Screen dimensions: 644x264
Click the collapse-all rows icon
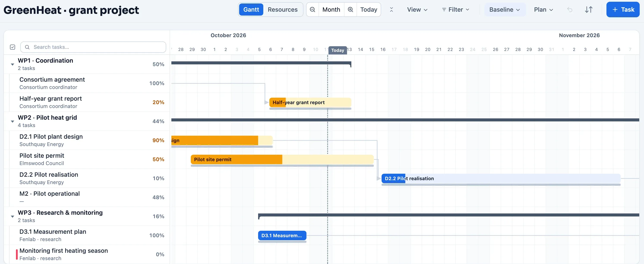(x=391, y=10)
